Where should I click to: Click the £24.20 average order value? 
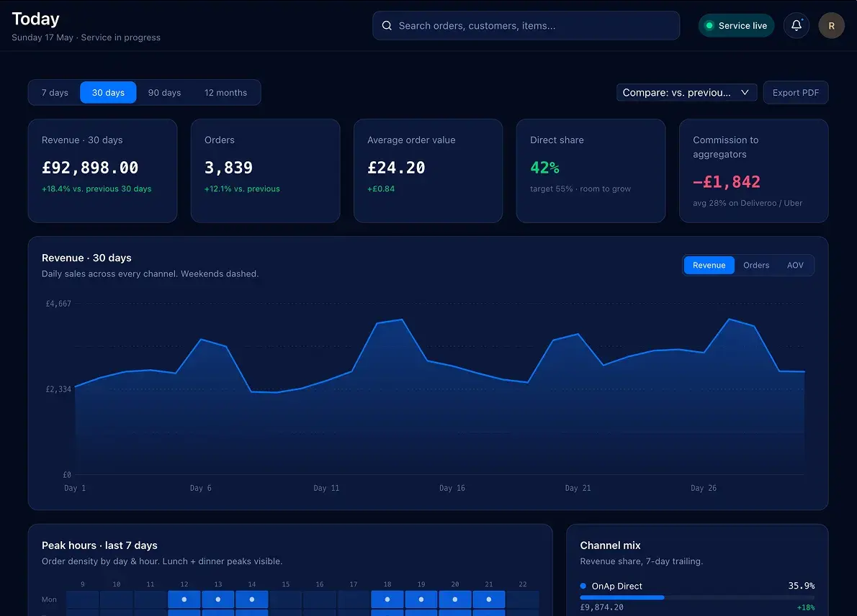tap(396, 168)
